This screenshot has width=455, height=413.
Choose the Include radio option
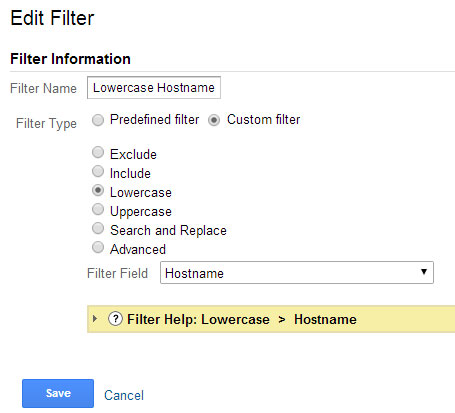click(98, 171)
